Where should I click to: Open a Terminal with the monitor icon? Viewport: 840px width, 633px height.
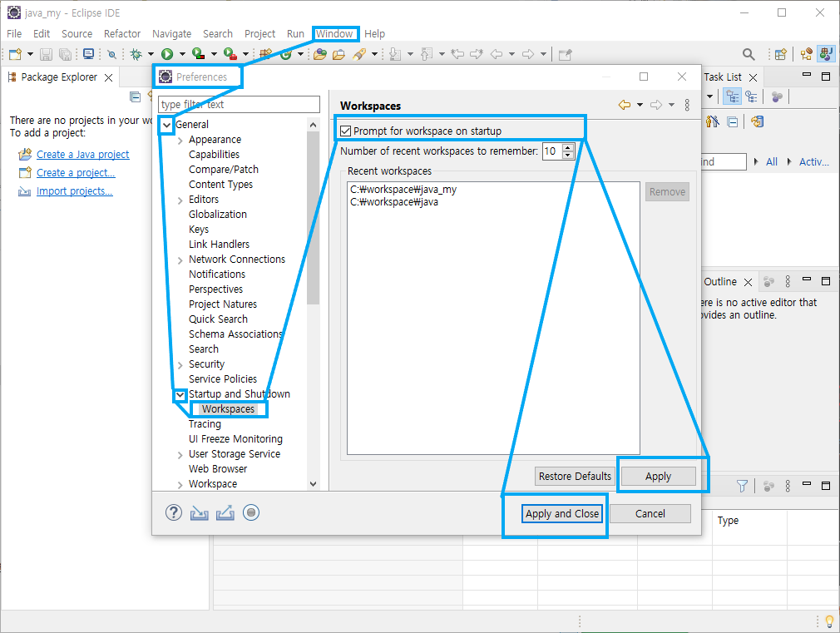click(88, 53)
